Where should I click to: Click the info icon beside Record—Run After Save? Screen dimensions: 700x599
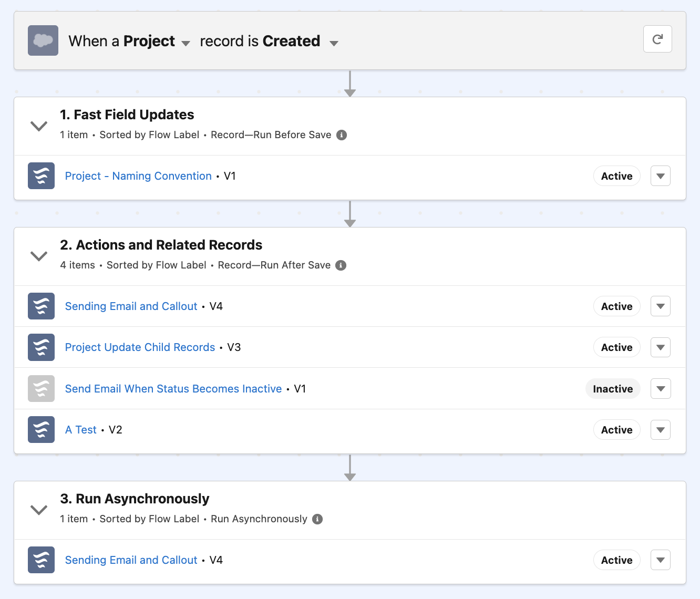coord(341,265)
